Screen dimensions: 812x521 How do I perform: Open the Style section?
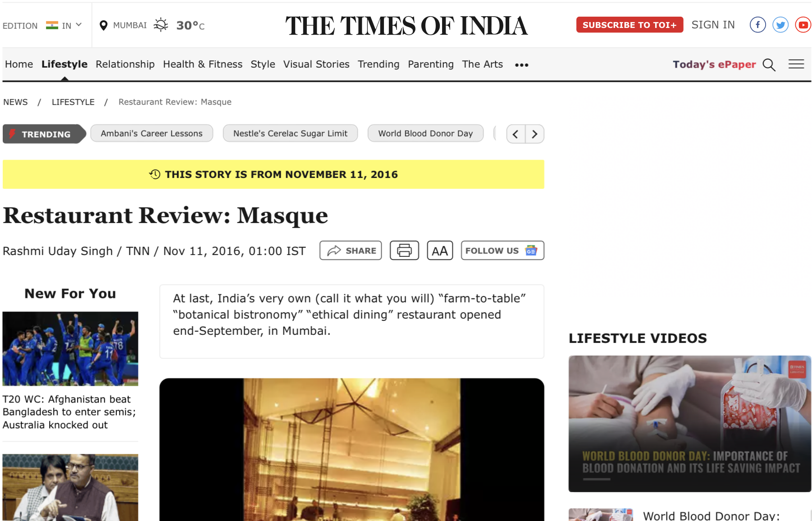pyautogui.click(x=263, y=64)
